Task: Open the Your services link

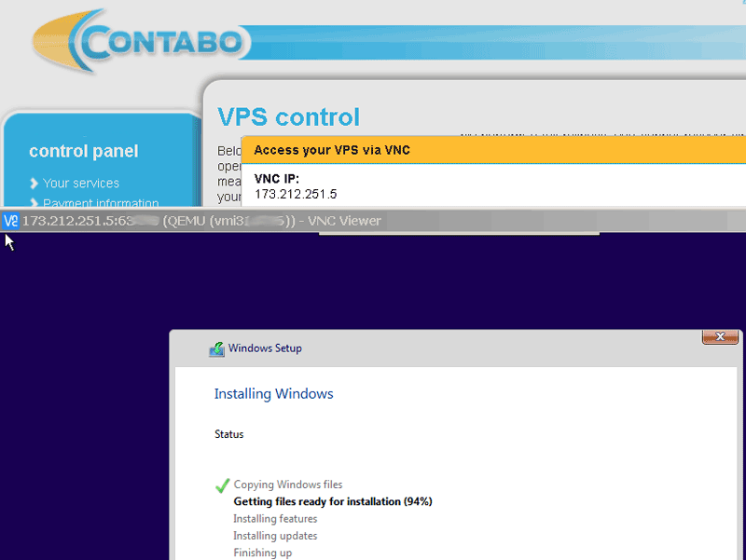Action: [80, 184]
